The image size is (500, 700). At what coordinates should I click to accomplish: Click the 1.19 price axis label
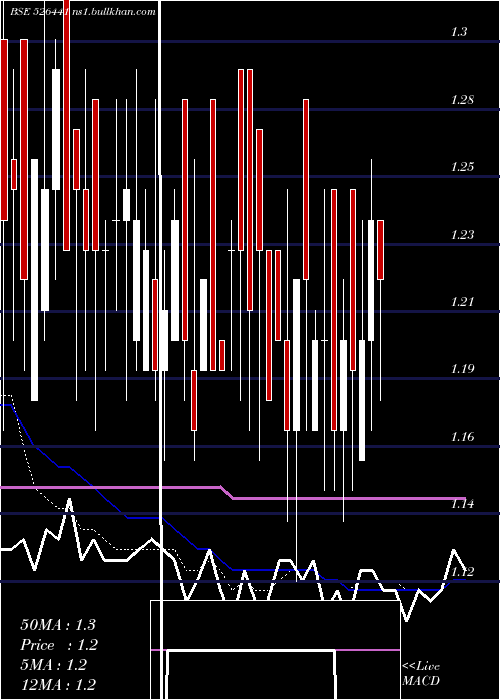pyautogui.click(x=462, y=369)
